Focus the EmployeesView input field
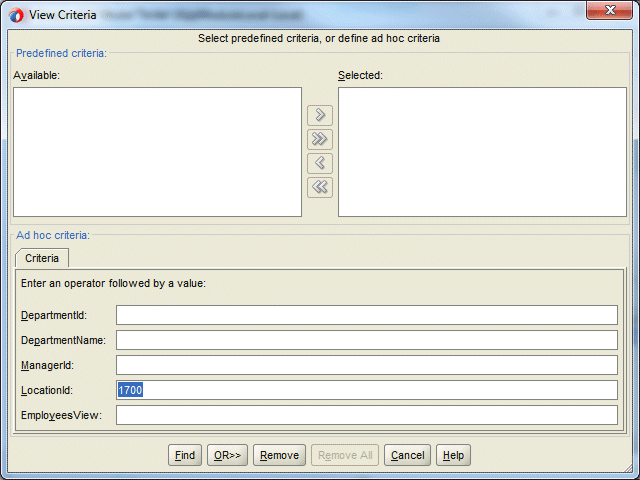This screenshot has height=480, width=640. (x=367, y=415)
